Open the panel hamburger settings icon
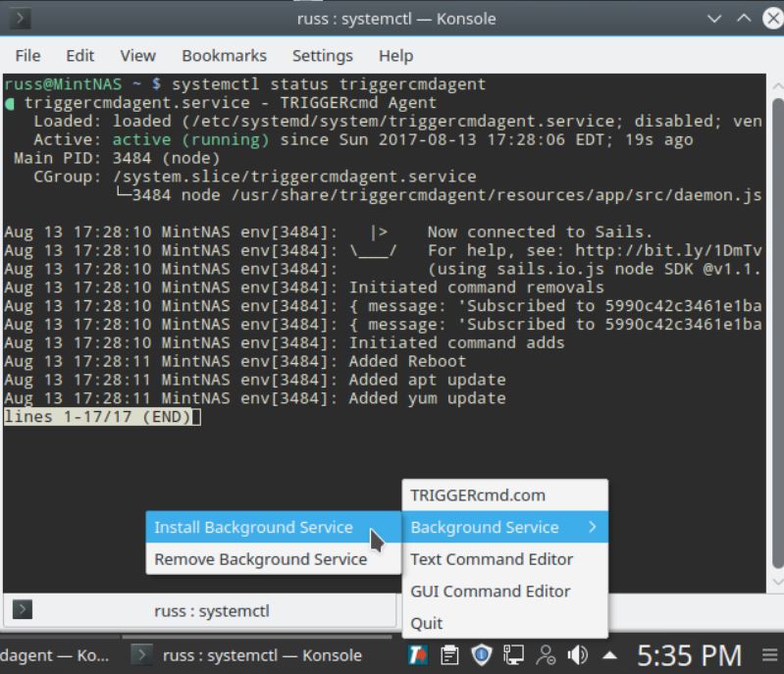 (770, 655)
